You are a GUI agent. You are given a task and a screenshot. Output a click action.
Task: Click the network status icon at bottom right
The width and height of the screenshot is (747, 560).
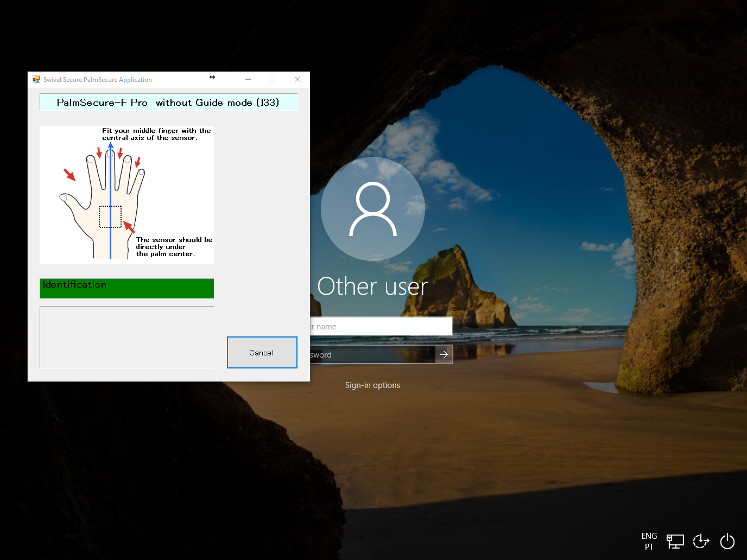point(675,541)
